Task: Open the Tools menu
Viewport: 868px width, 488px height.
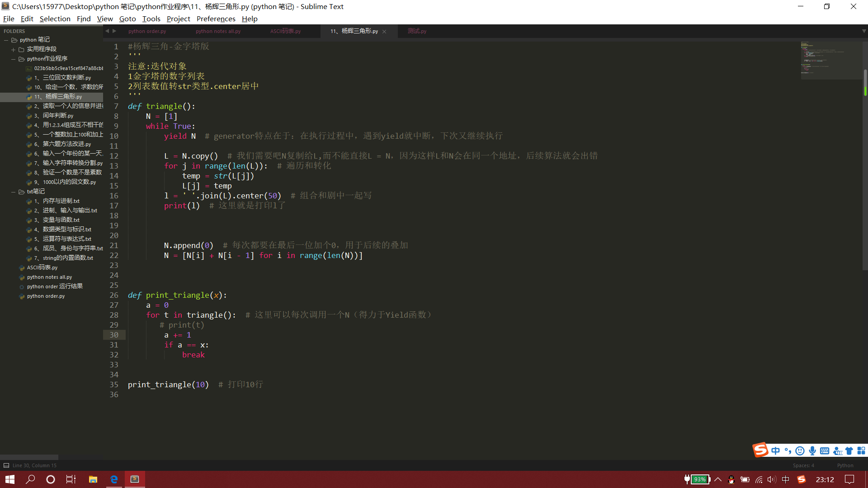Action: click(151, 19)
